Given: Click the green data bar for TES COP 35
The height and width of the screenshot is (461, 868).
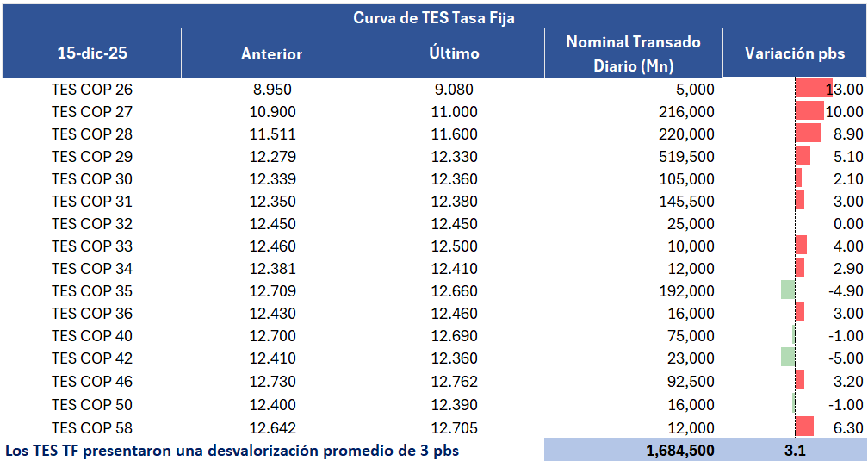Looking at the screenshot, I should coord(787,290).
